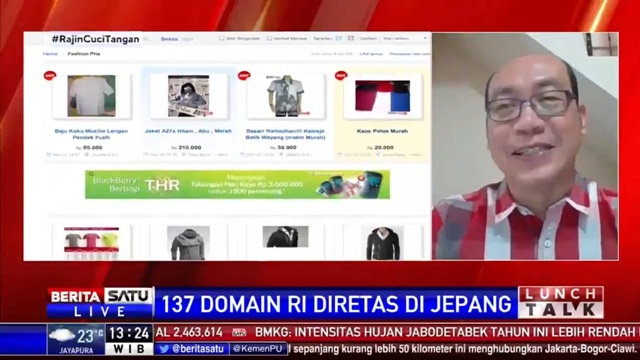
Task: Click the BlackBerry Berbagi THR banner
Action: coord(237,184)
